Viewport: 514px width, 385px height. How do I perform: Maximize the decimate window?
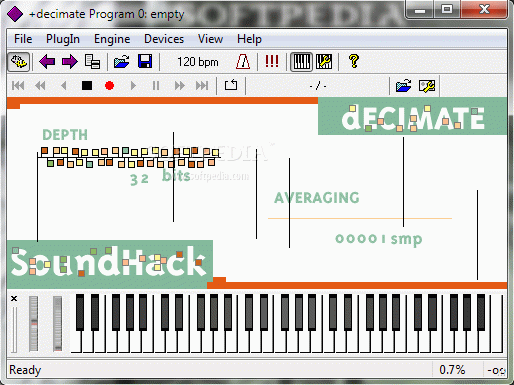[447, 10]
